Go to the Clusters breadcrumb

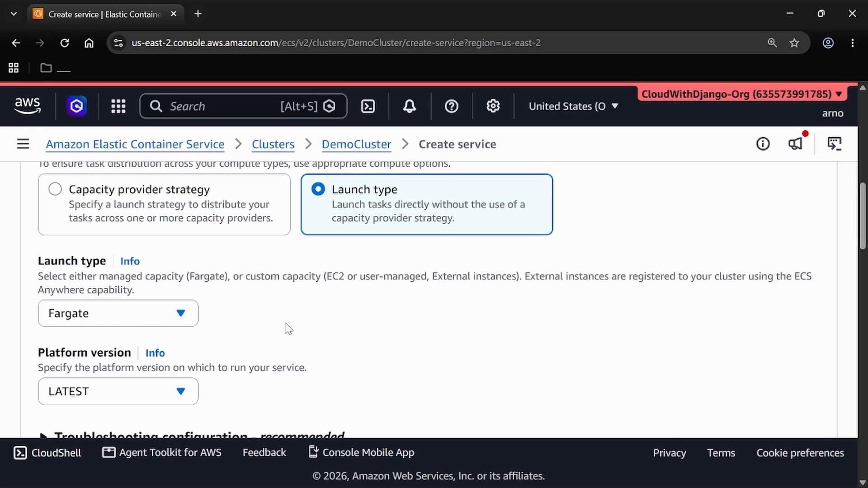tap(273, 144)
